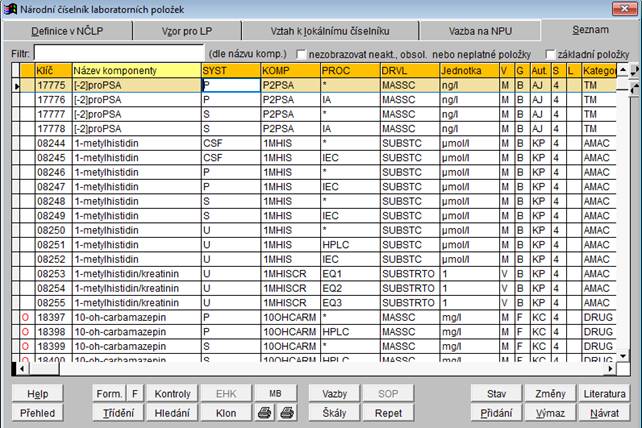Click the Škály button
Screen dimensions: 642x428
coord(334,412)
